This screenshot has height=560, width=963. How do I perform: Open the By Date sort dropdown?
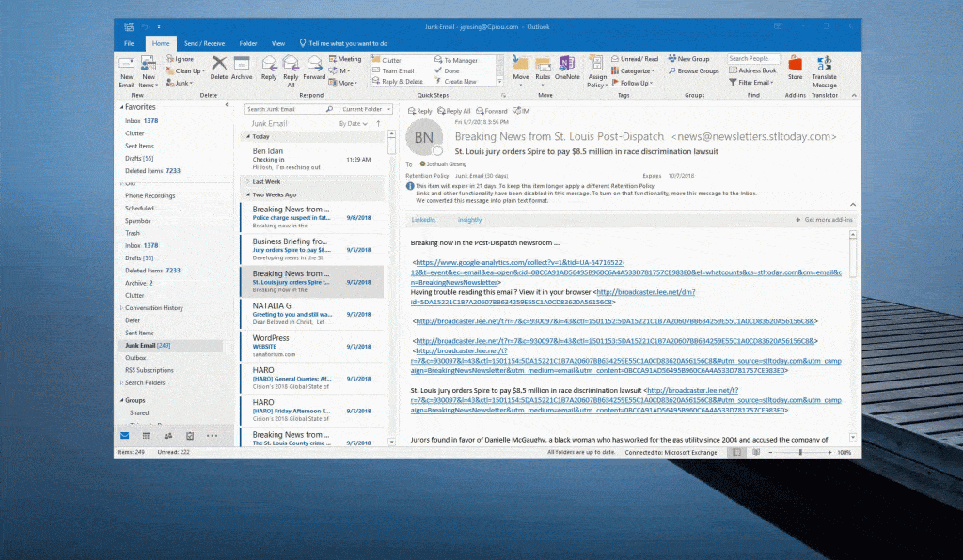[354, 124]
